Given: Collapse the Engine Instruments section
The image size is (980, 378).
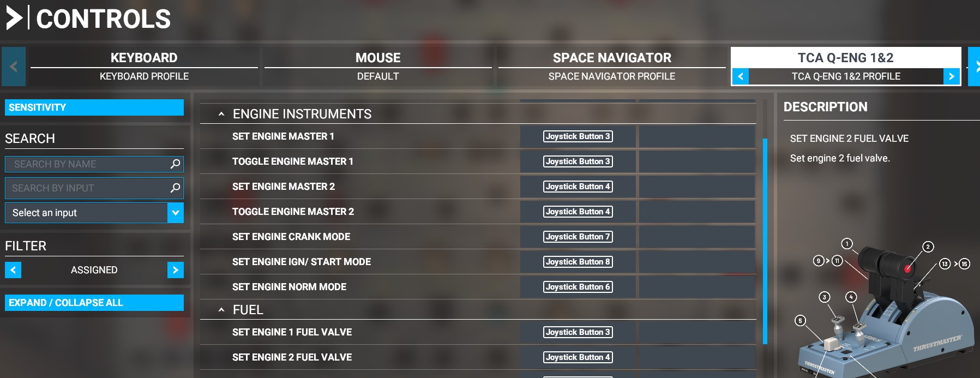Looking at the screenshot, I should [x=221, y=114].
